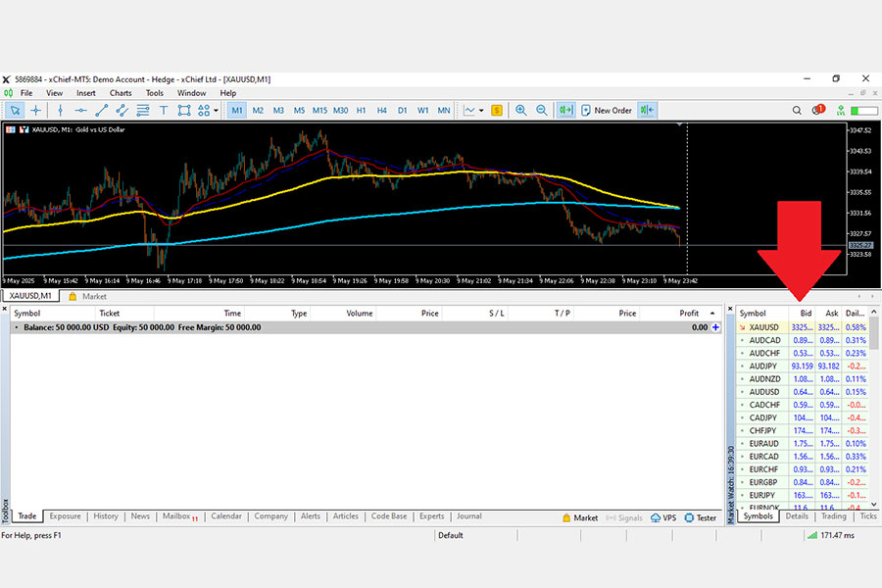882x588 pixels.
Task: Open the Journal tab
Action: click(x=469, y=516)
